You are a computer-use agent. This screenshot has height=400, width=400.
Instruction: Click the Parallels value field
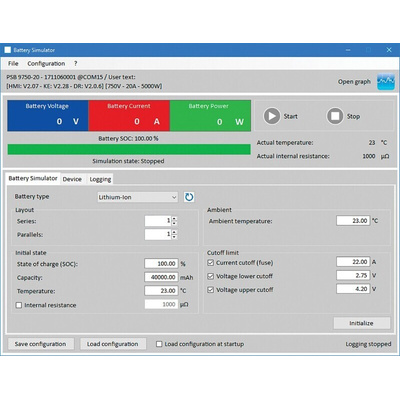point(158,234)
